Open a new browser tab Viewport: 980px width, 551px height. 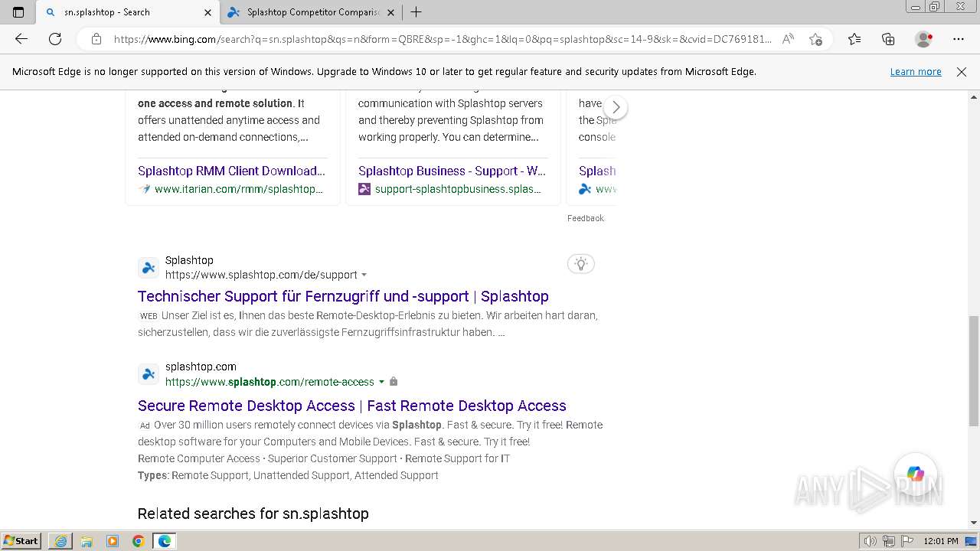(x=416, y=12)
